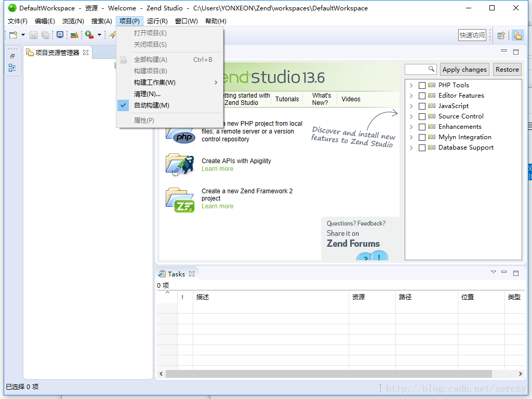Check the JavaScript checkbox
Viewport: 532px width, 399px height.
point(422,106)
